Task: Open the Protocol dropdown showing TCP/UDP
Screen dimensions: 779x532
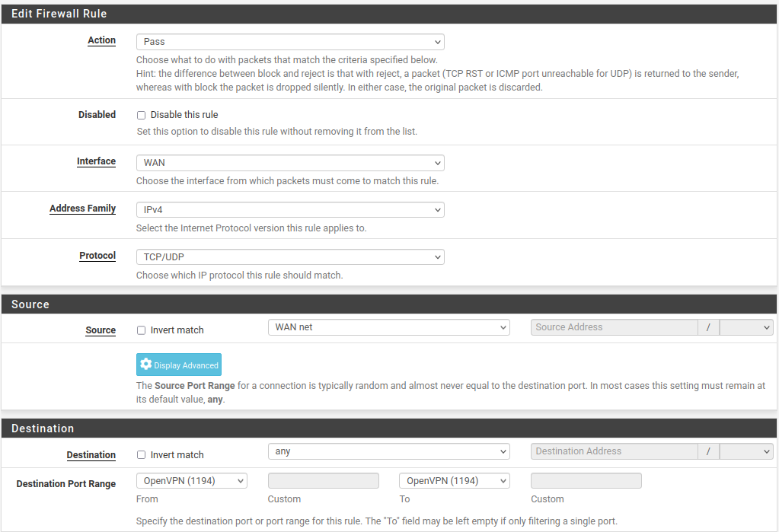Action: tap(289, 256)
